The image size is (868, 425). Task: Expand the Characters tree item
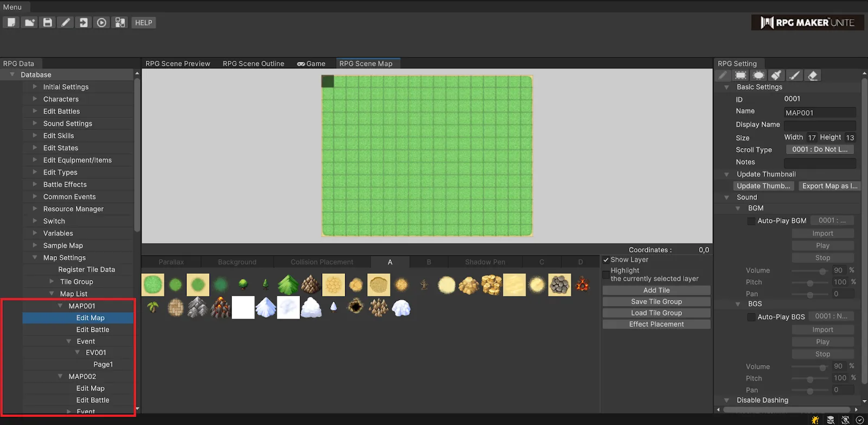pyautogui.click(x=35, y=99)
